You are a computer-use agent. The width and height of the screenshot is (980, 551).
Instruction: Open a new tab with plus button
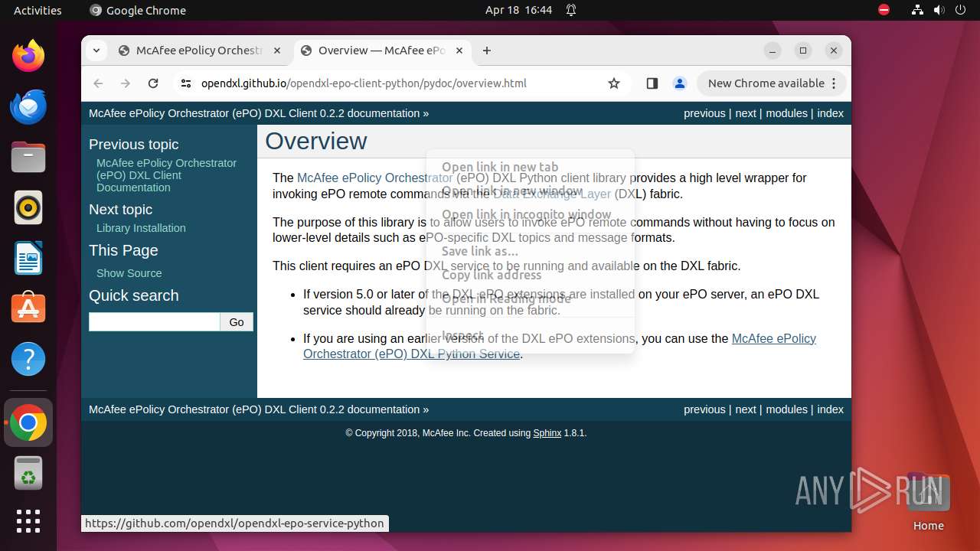point(487,51)
